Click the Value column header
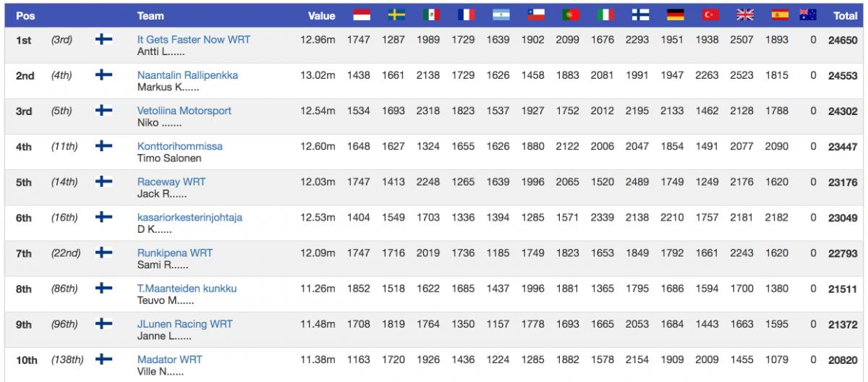The height and width of the screenshot is (382, 868). click(x=321, y=15)
